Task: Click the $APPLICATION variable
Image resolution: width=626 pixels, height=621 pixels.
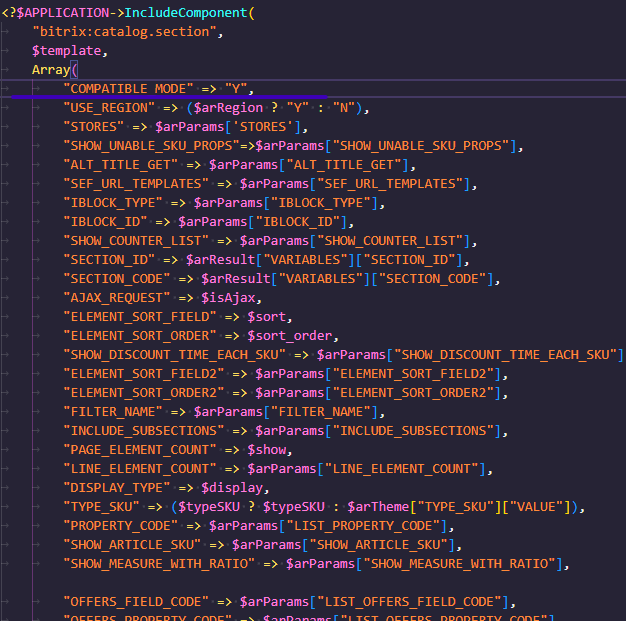Action: [x=63, y=13]
